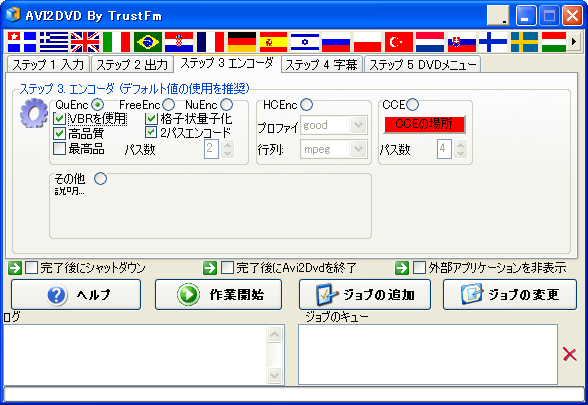Choose the Brazilian flag language
This screenshot has width=588, height=405.
click(x=148, y=42)
